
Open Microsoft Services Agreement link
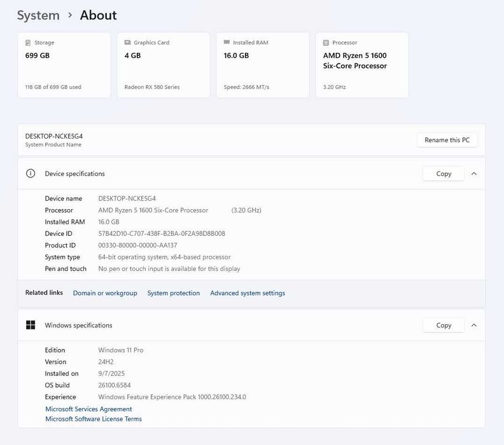pyautogui.click(x=88, y=409)
